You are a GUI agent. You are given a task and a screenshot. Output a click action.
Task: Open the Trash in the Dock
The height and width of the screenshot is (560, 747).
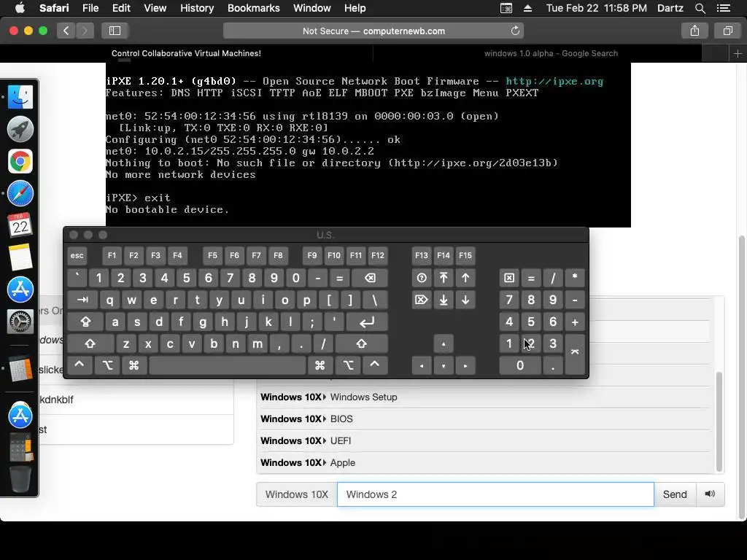pos(20,479)
